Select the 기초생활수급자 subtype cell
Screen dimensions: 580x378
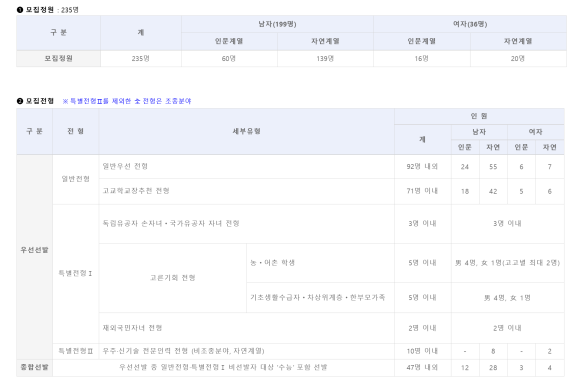coord(320,297)
